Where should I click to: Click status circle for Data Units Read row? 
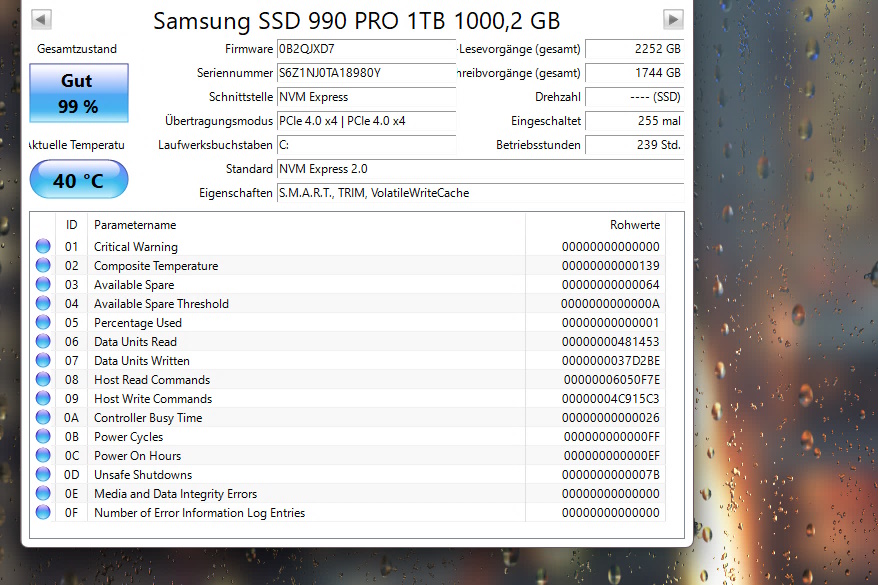pos(43,341)
